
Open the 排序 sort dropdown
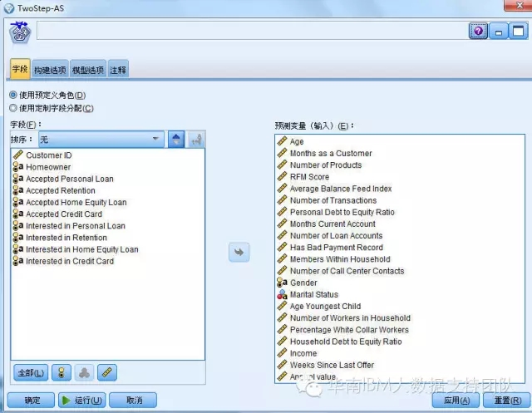(x=101, y=140)
